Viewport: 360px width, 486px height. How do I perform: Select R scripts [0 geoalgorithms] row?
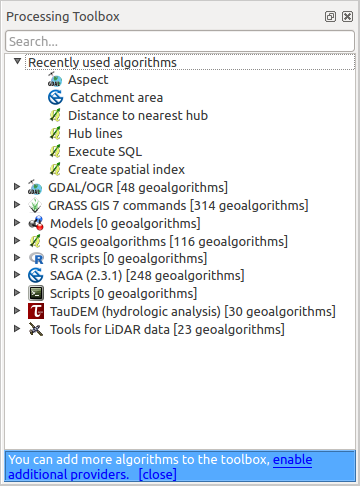click(128, 259)
